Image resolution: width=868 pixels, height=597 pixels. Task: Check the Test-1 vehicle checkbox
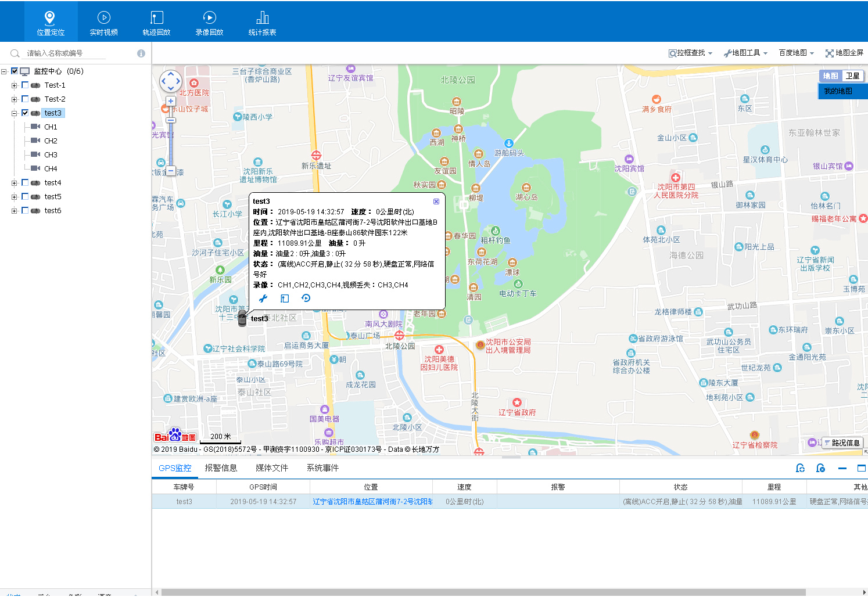[25, 85]
